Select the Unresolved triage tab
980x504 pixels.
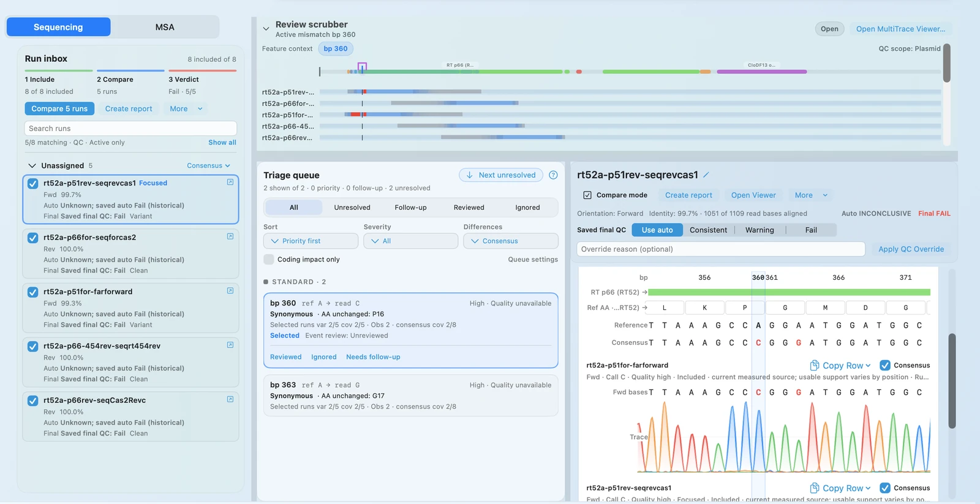(352, 208)
